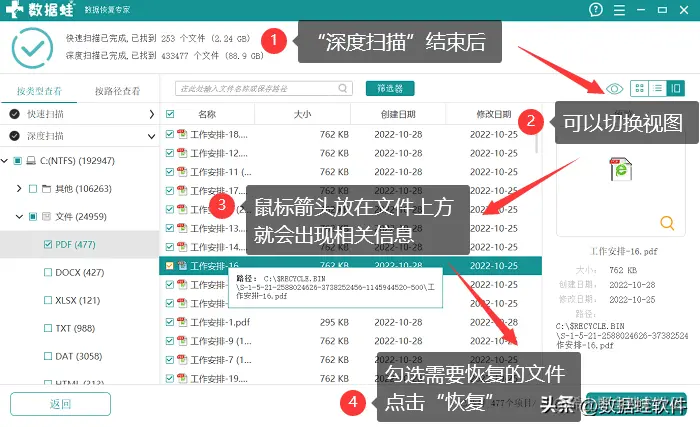Check the 其他 (106263) checkbox
This screenshot has height=427, width=700.
coord(33,188)
